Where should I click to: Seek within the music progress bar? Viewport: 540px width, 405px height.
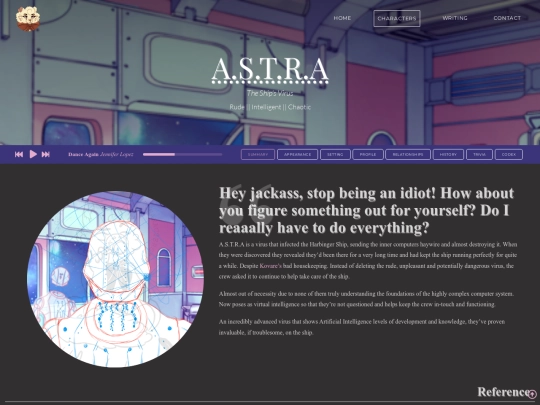[183, 154]
